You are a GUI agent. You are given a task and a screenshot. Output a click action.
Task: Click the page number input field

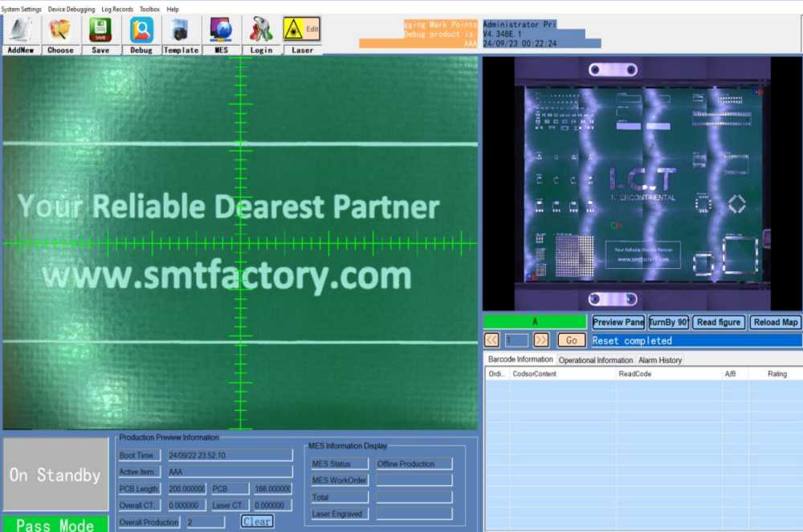pyautogui.click(x=516, y=340)
